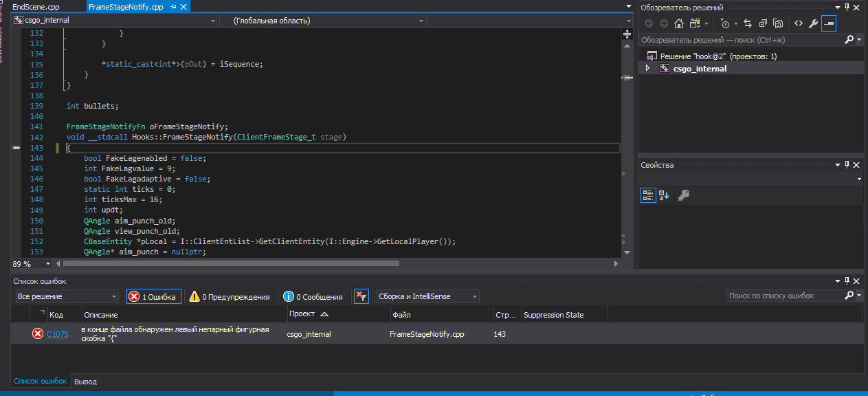Screen dimensions: 868x396
Task: Click the Home icon in Solution Explorer
Action: (x=678, y=23)
